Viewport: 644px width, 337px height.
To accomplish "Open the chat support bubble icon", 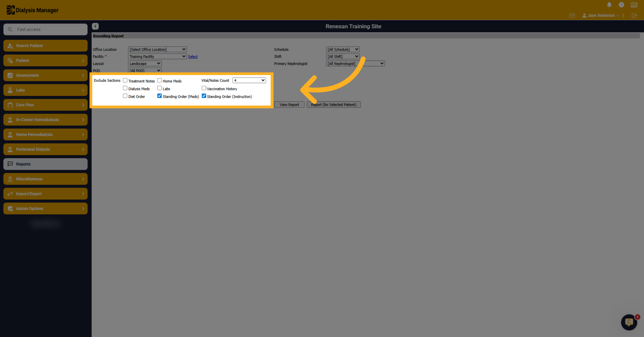I will (629, 322).
